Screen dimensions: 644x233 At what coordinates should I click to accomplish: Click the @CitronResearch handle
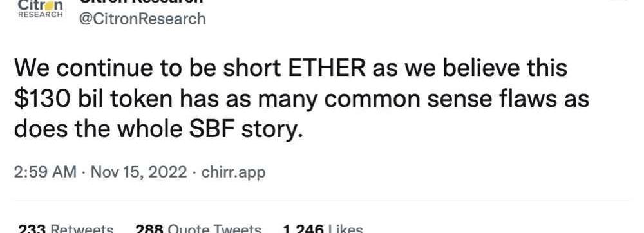coord(142,19)
